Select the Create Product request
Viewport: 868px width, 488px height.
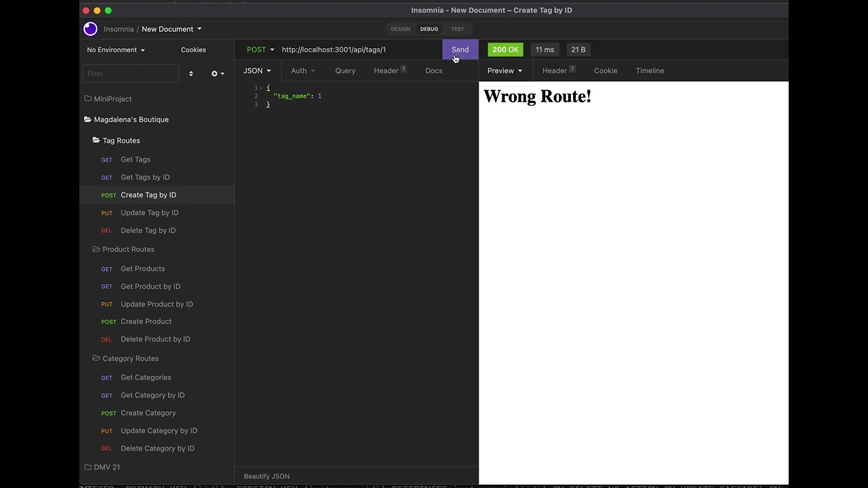(157, 321)
